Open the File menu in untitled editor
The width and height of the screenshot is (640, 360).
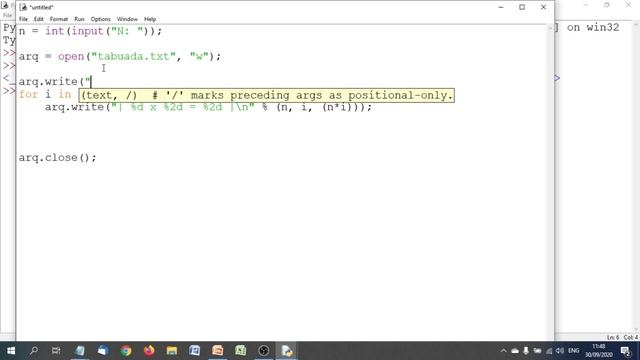[23, 19]
